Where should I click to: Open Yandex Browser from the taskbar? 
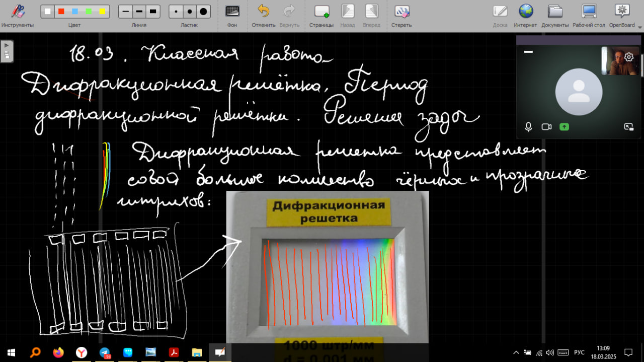tap(82, 352)
